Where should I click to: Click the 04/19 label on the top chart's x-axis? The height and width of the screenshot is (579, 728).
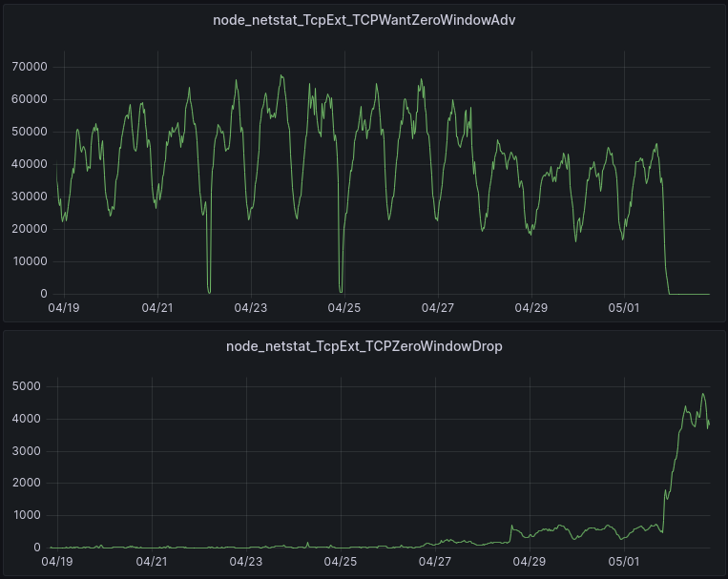pos(63,308)
